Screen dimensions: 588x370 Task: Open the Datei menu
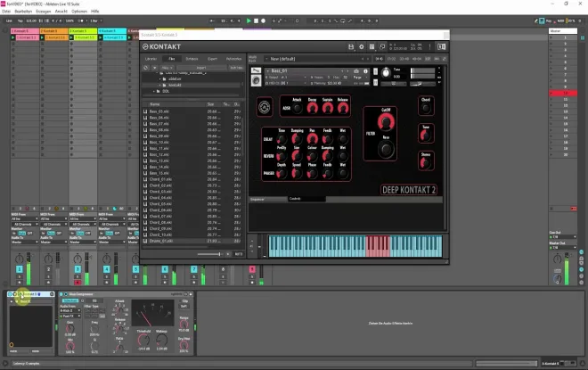pyautogui.click(x=6, y=12)
